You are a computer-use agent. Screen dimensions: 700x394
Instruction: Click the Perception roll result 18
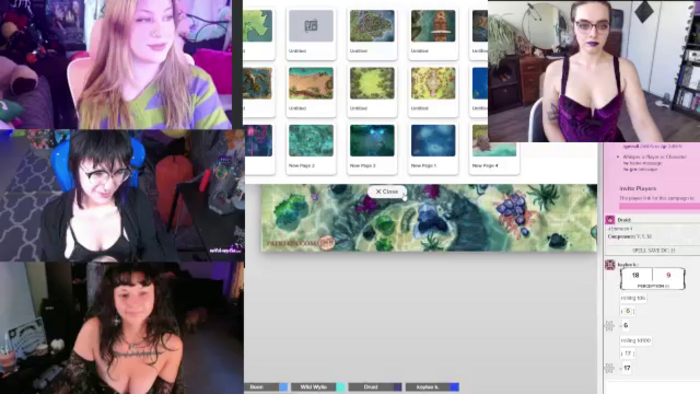point(636,275)
